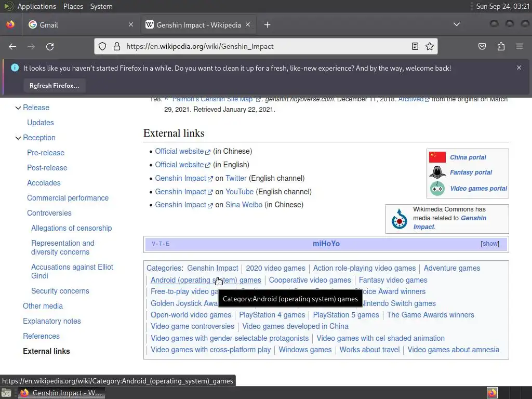Click Genshin Impact window in taskbar
This screenshot has height=399, width=532.
61,393
